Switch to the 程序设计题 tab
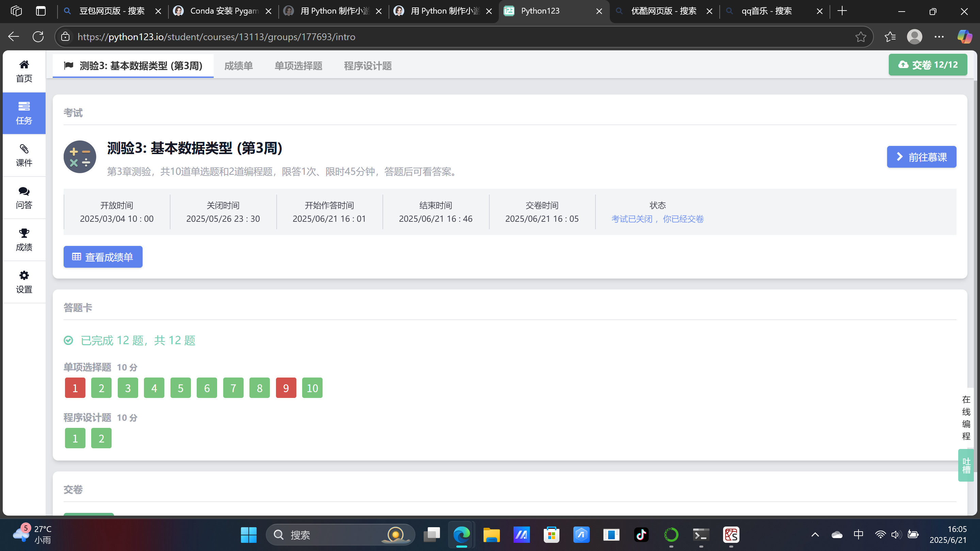Image resolution: width=980 pixels, height=551 pixels. (367, 66)
